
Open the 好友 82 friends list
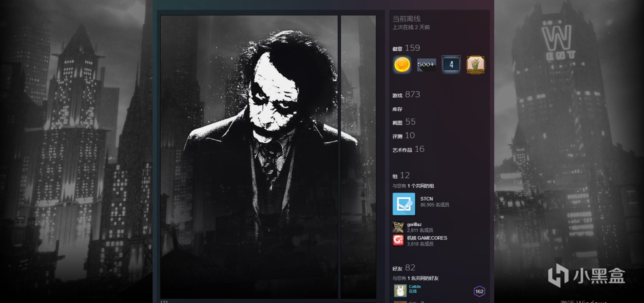click(404, 268)
